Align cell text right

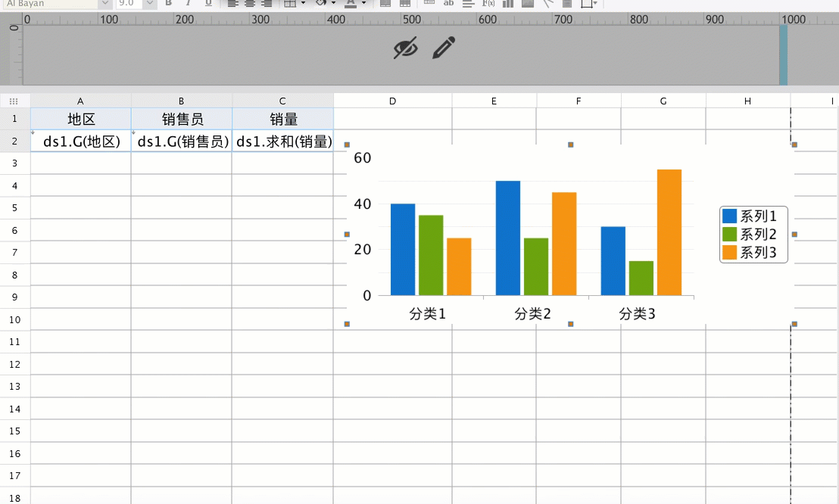267,3
